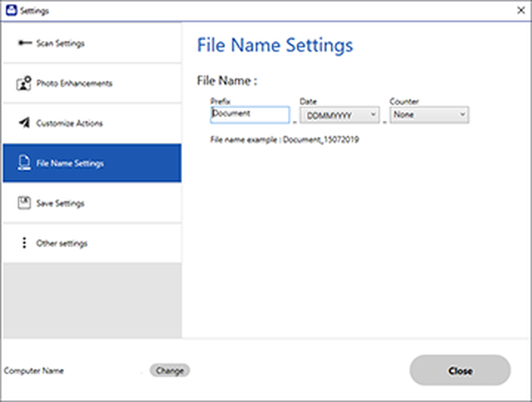Switch to the Photo Enhancements tab

92,83
